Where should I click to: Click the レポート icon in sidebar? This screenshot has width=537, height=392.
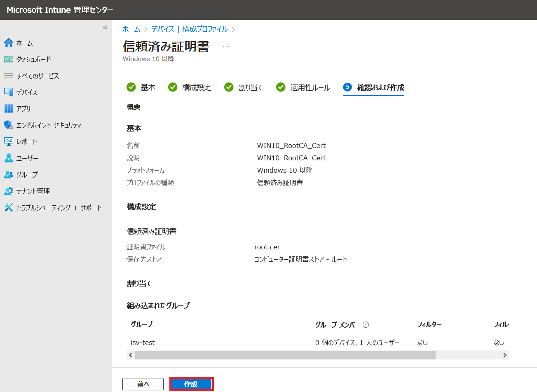tap(9, 141)
